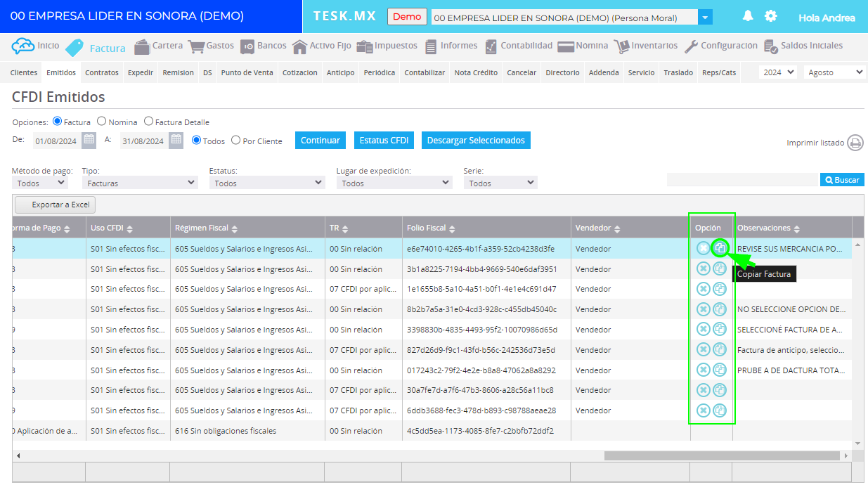Image resolution: width=868 pixels, height=492 pixels.
Task: Open the company selector dropdown arrow
Action: click(706, 18)
